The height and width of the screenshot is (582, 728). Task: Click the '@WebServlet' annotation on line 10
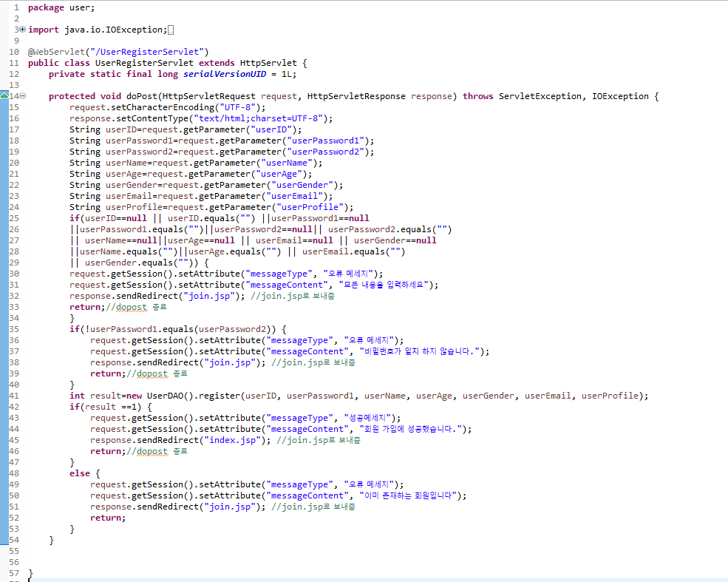(x=57, y=52)
